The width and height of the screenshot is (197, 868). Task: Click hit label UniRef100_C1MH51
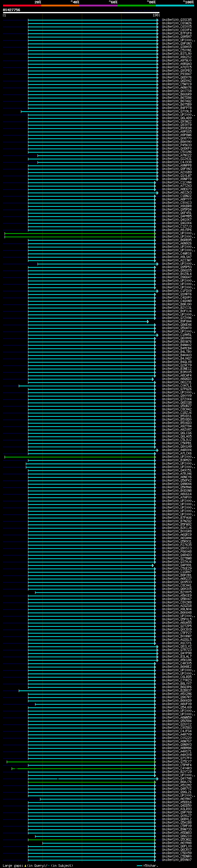(177, 335)
